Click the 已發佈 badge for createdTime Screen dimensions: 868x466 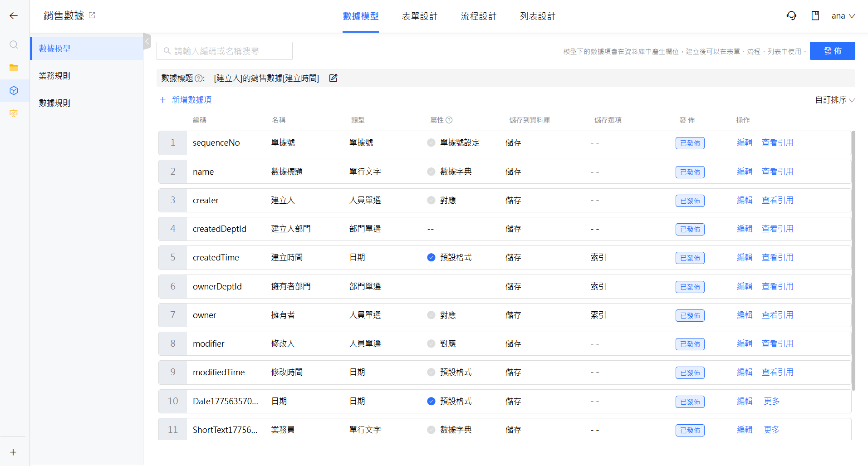tap(690, 258)
